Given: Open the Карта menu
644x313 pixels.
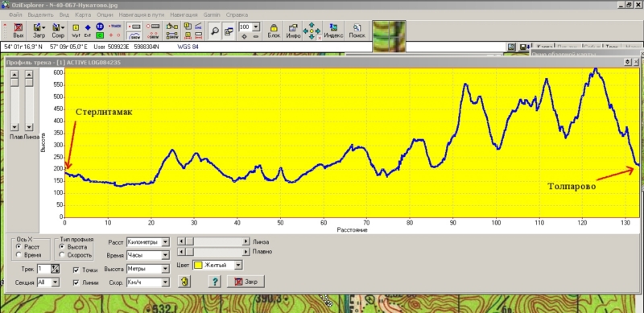Looking at the screenshot, I should [x=83, y=14].
